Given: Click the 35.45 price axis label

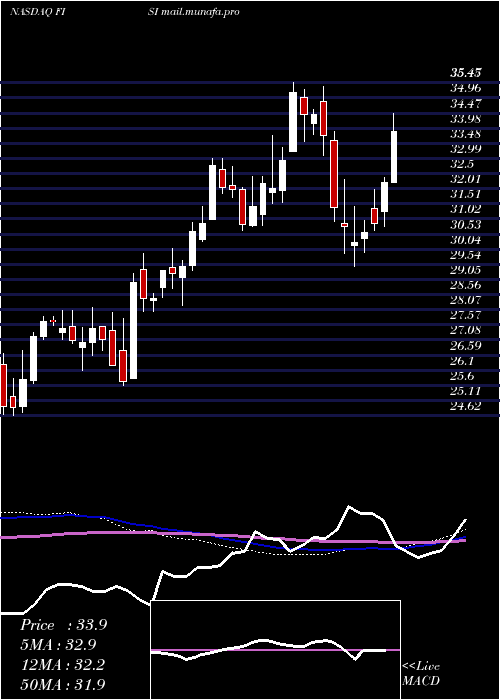Looking at the screenshot, I should pyautogui.click(x=467, y=73).
